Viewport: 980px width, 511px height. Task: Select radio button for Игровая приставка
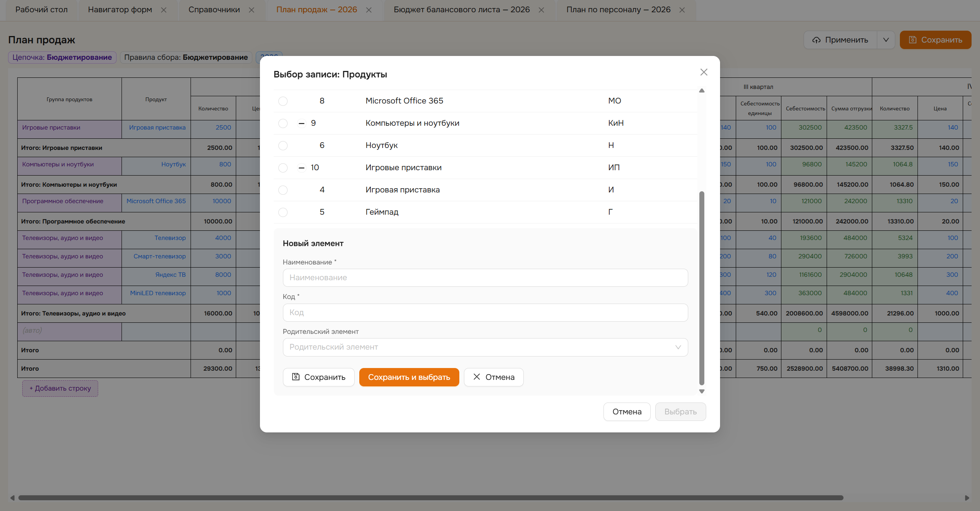pyautogui.click(x=283, y=190)
